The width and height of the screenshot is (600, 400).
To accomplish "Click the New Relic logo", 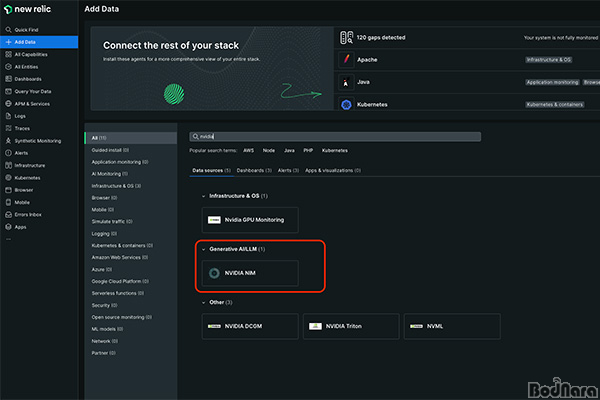I will (27, 9).
